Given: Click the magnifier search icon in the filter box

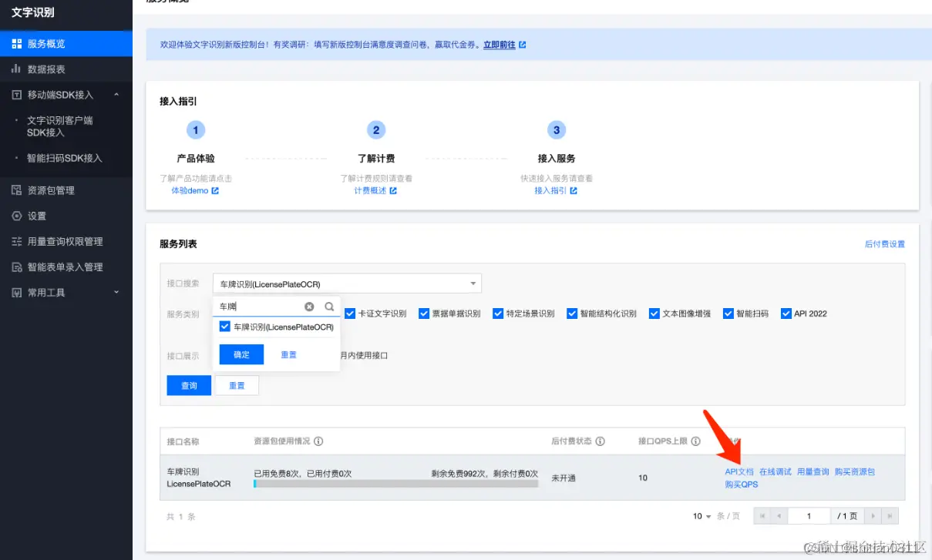Looking at the screenshot, I should point(328,307).
